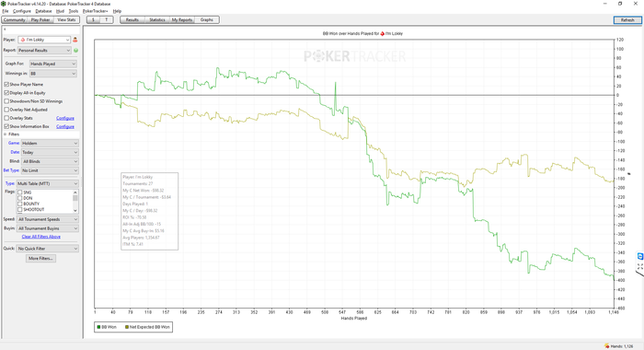Image resolution: width=644 pixels, height=350 pixels.
Task: Open the PokerTracker+ menu
Action: (96, 11)
